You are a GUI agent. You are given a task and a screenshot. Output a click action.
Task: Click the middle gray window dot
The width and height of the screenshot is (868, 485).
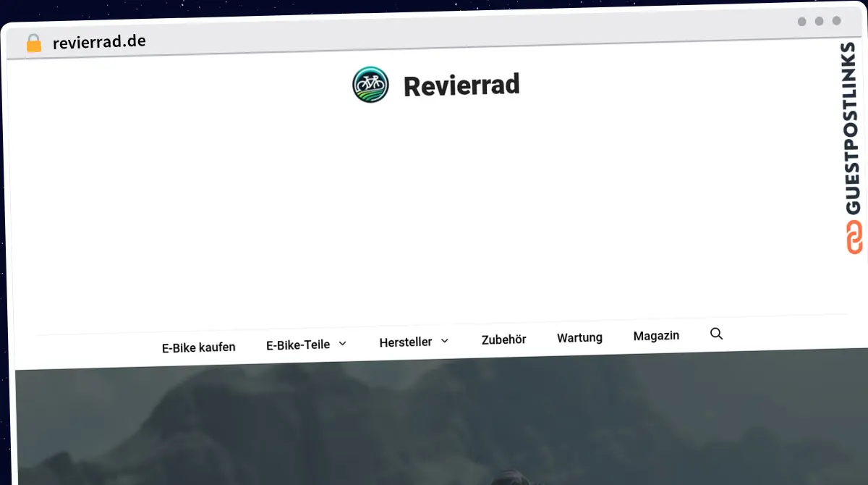(819, 22)
